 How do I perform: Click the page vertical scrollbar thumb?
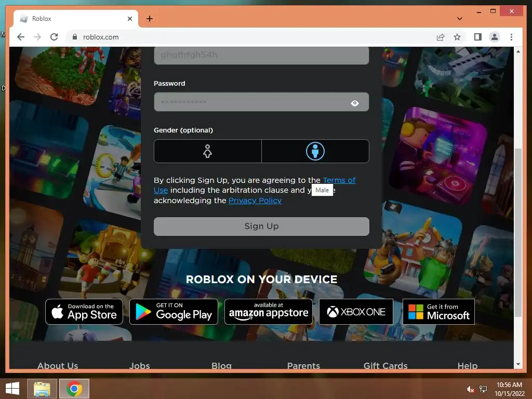(518, 233)
